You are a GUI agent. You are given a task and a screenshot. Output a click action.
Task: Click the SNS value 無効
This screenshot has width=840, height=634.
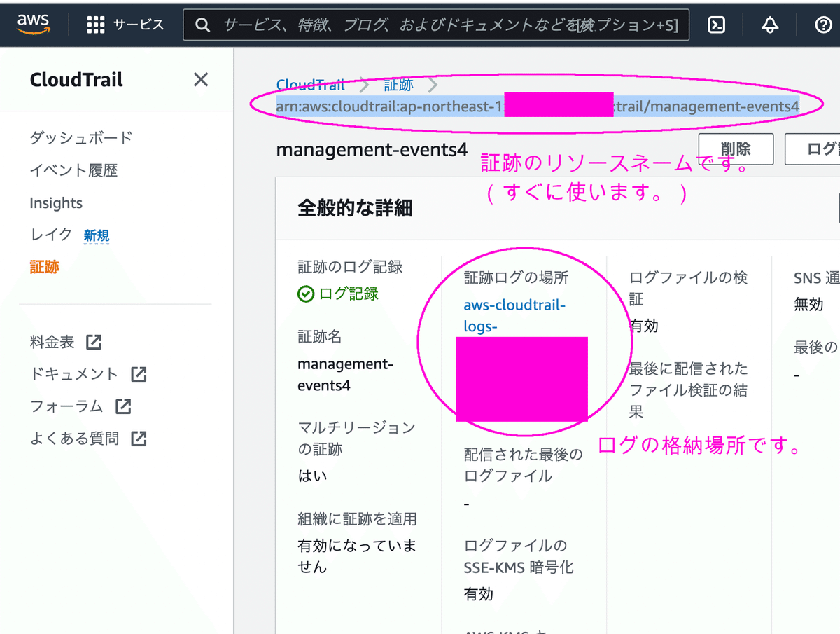click(808, 305)
